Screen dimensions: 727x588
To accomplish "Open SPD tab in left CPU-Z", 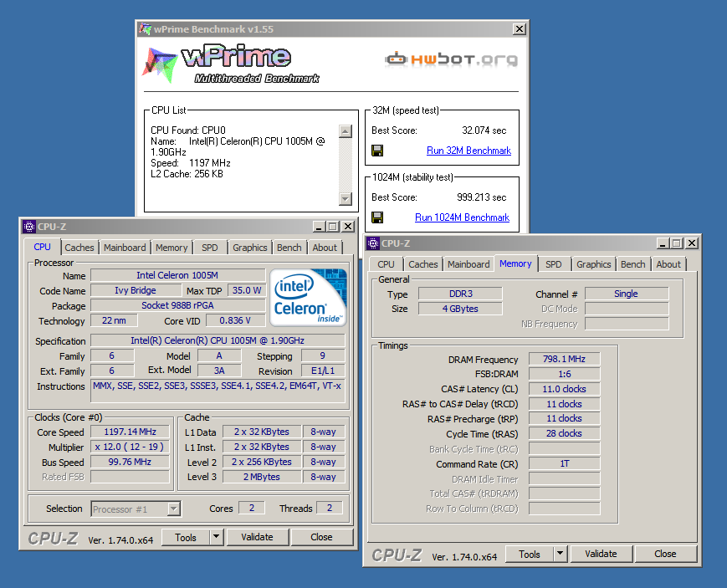I will point(210,248).
